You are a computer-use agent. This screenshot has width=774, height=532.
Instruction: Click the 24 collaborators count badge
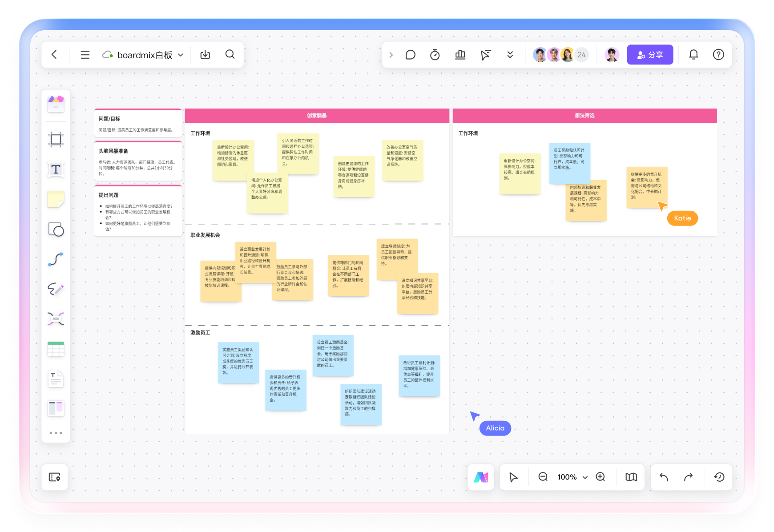click(x=581, y=55)
